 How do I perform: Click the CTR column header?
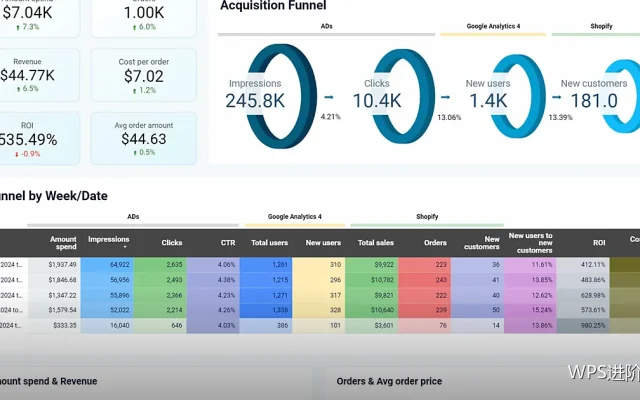coord(228,242)
